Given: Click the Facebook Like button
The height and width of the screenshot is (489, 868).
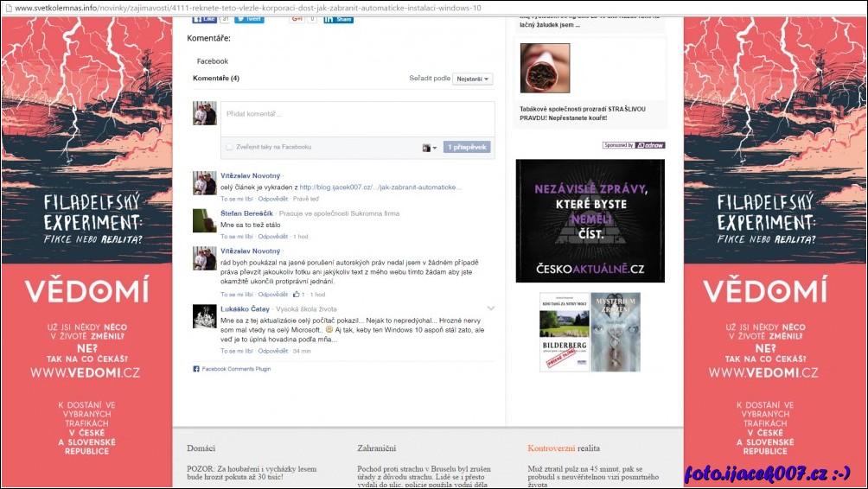Looking at the screenshot, I should (205, 18).
